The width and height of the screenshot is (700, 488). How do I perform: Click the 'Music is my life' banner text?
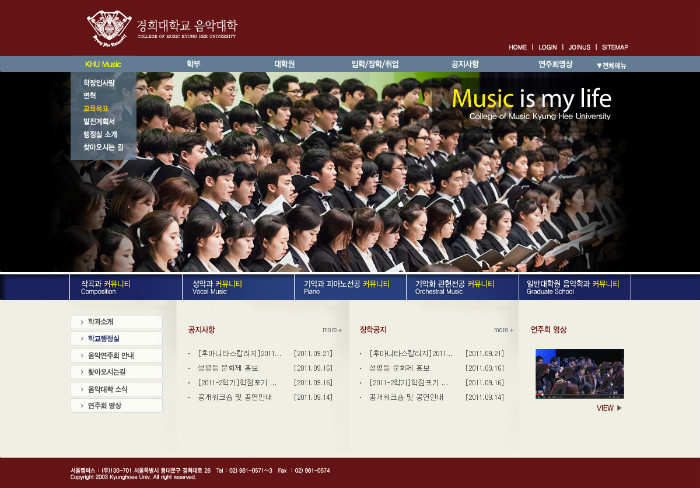click(531, 99)
